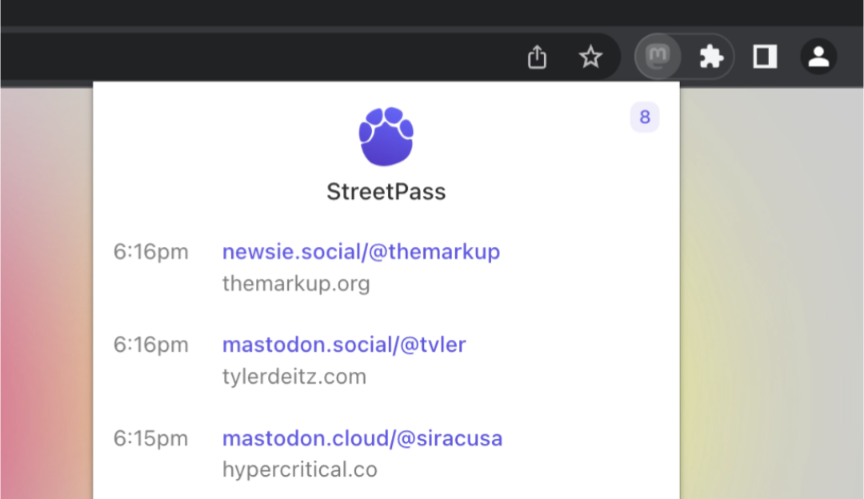Click the 6:16pm timestamp beside mastodon.social
The width and height of the screenshot is (864, 499).
point(150,345)
